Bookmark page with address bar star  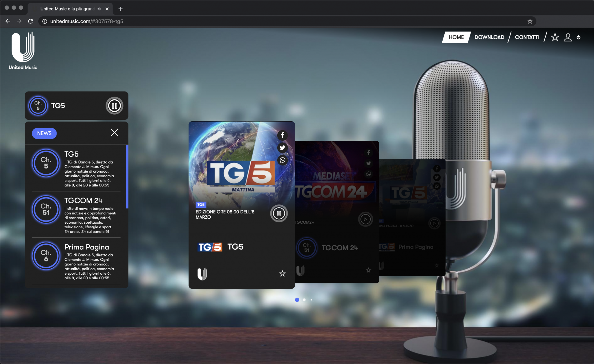(530, 21)
